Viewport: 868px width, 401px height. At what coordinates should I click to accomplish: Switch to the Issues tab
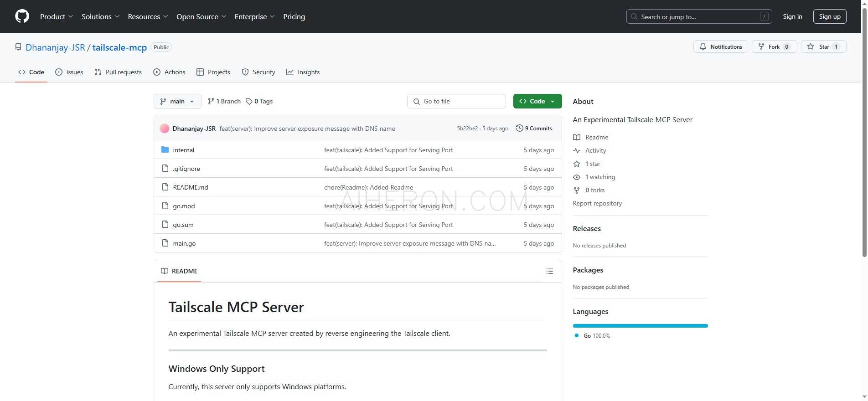(x=69, y=72)
